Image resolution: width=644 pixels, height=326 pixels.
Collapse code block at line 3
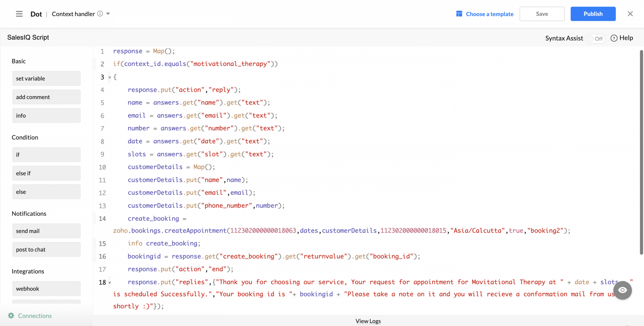click(109, 78)
